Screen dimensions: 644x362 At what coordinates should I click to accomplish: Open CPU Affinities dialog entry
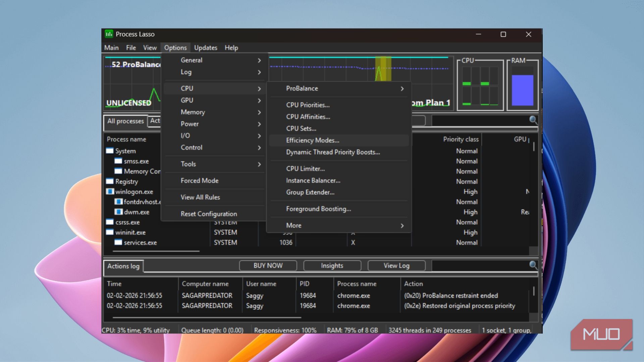[339, 117]
